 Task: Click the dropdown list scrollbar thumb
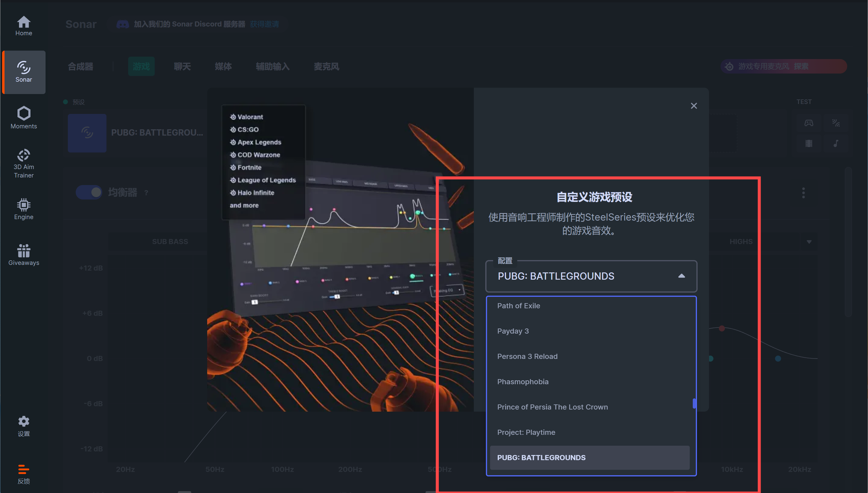tap(694, 403)
